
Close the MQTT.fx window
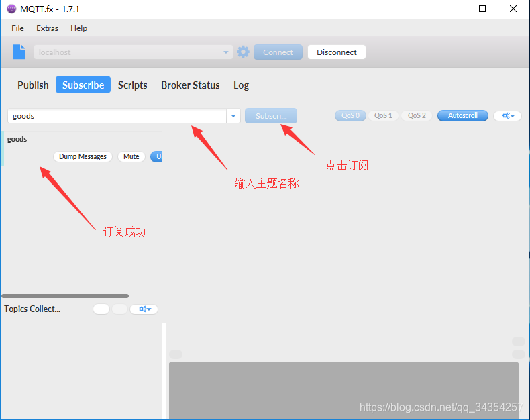tap(513, 9)
